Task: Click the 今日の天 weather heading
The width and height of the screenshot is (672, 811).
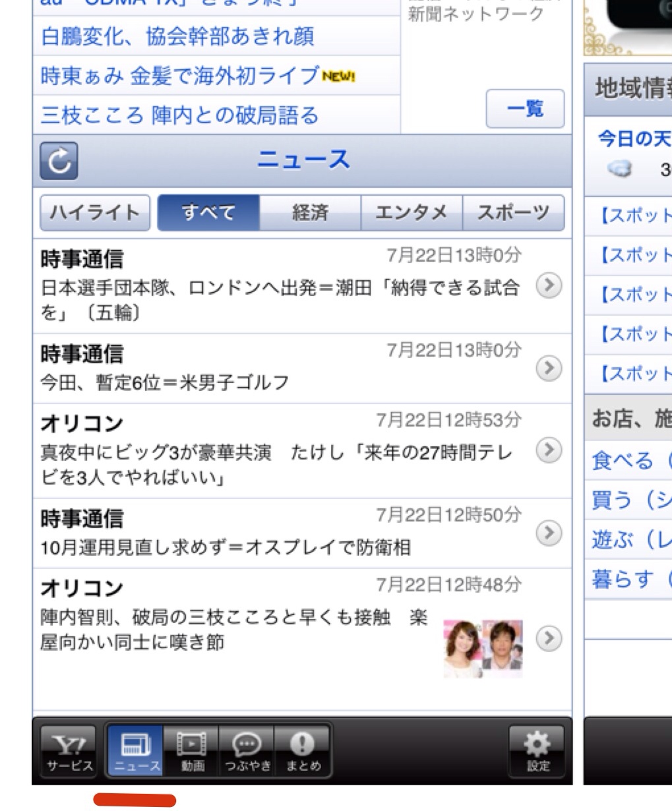Action: point(634,138)
